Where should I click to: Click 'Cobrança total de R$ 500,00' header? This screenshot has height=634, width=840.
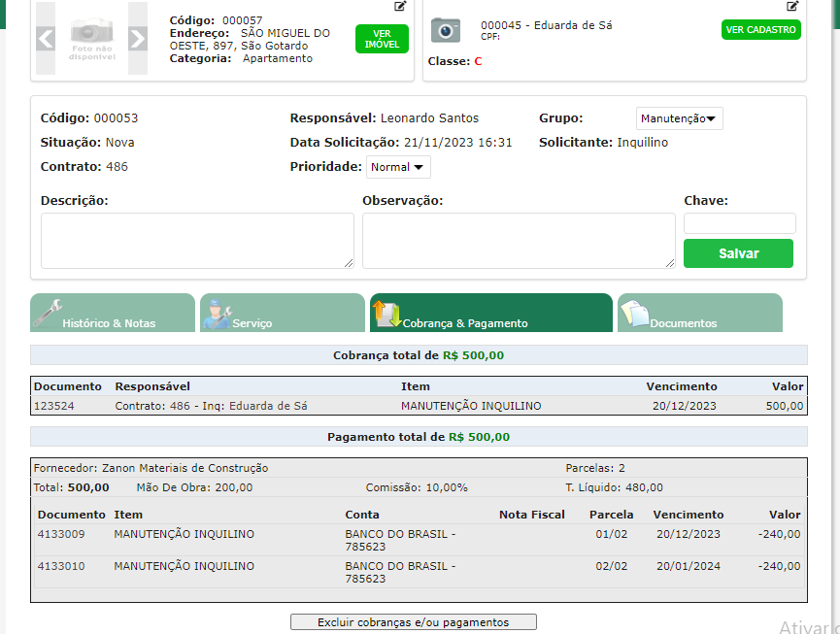tap(419, 355)
